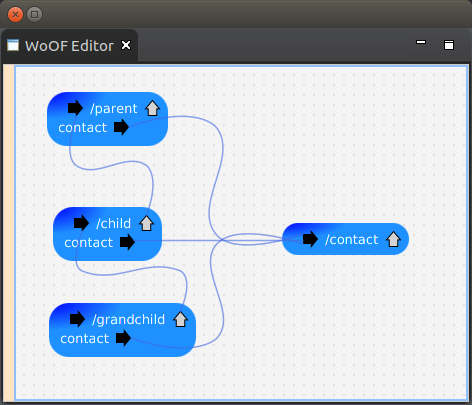
Task: Click the up-arrow icon on /child node
Action: [x=146, y=223]
